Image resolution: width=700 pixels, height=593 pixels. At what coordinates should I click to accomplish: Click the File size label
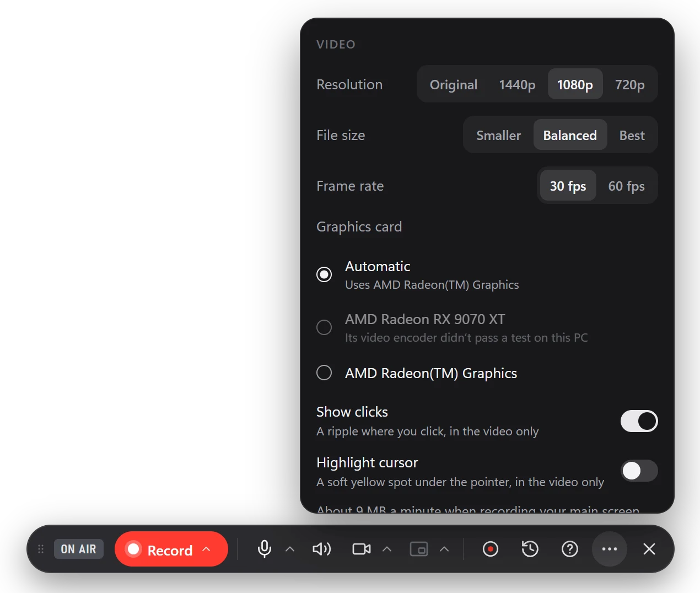tap(341, 135)
